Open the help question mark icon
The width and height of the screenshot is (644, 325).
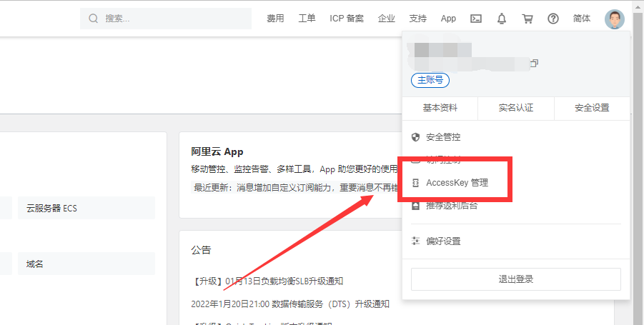pos(553,19)
